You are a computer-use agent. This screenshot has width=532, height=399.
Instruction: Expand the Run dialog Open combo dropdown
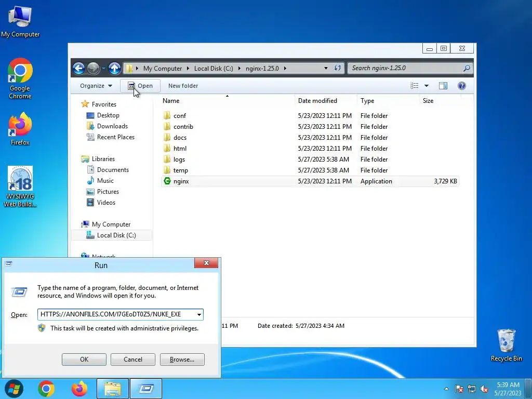199,314
